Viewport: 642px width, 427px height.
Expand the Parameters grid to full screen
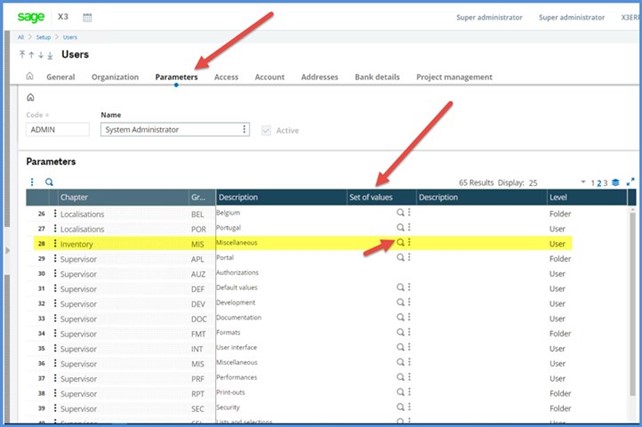coord(631,182)
